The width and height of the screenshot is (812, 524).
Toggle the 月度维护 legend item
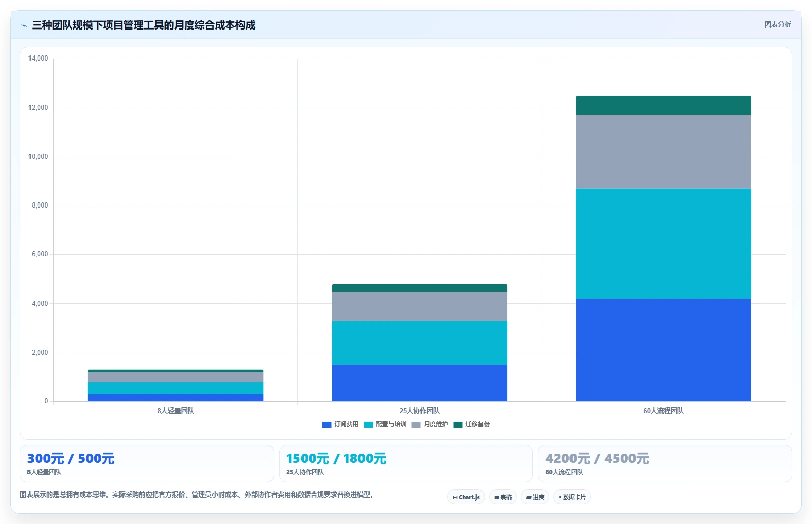click(x=430, y=424)
